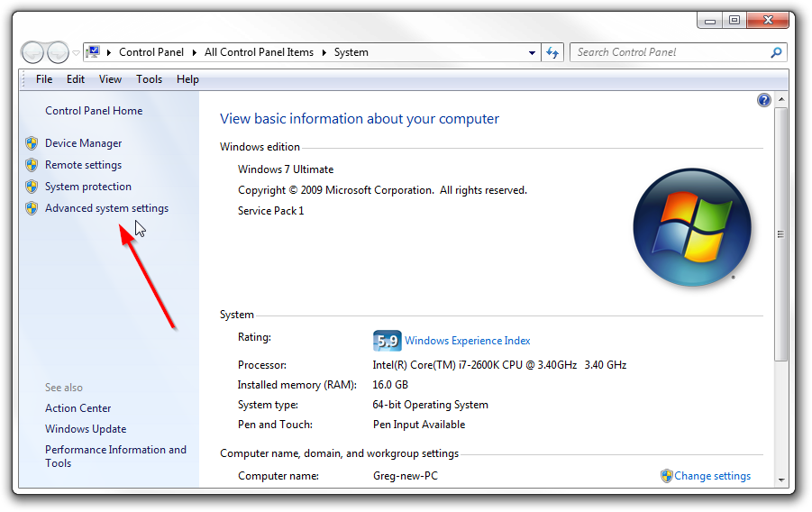Click shield icon beside Advanced system settings
Viewport: 812px width, 512px height.
32,208
